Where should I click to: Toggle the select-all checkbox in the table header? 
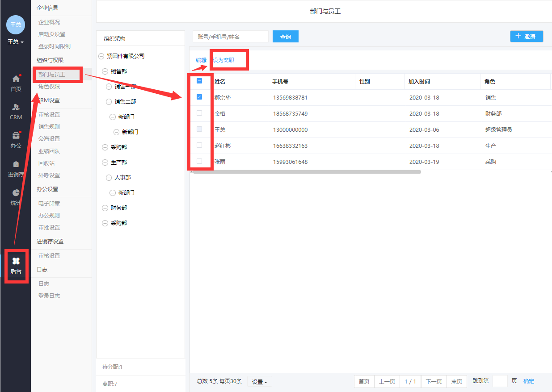tap(199, 81)
